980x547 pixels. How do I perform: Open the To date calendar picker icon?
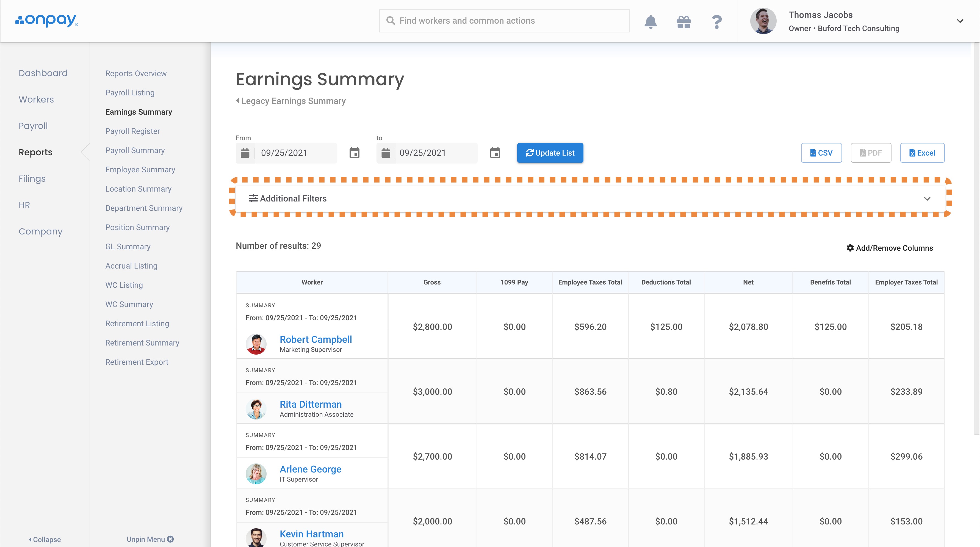[495, 153]
